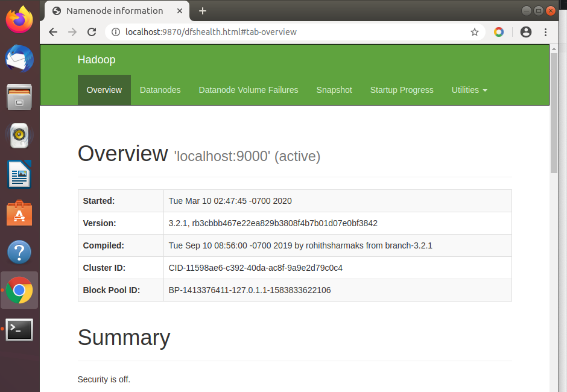Viewport: 567px width, 392px height.
Task: Click the Summary heading
Action: point(124,338)
